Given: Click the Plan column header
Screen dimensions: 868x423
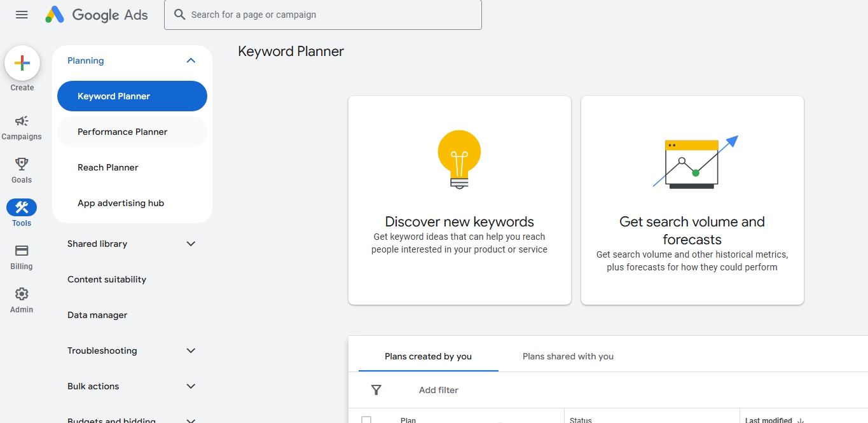Looking at the screenshot, I should [408, 420].
